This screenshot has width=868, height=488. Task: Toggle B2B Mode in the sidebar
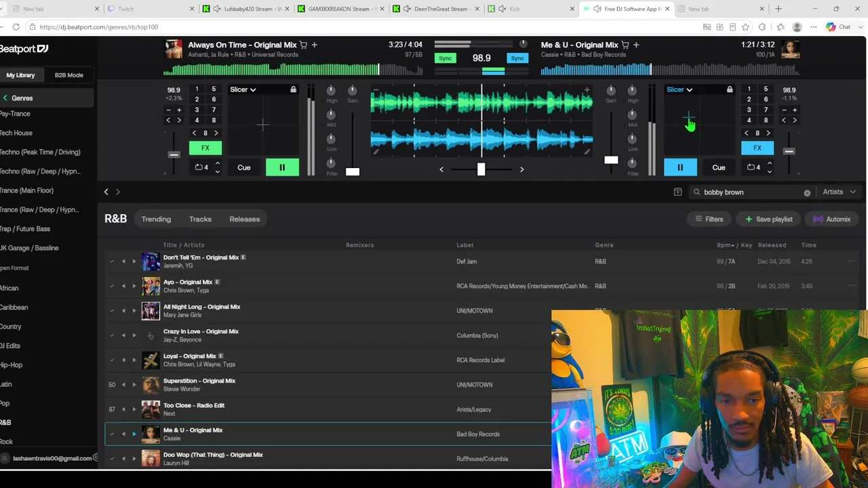tap(68, 75)
